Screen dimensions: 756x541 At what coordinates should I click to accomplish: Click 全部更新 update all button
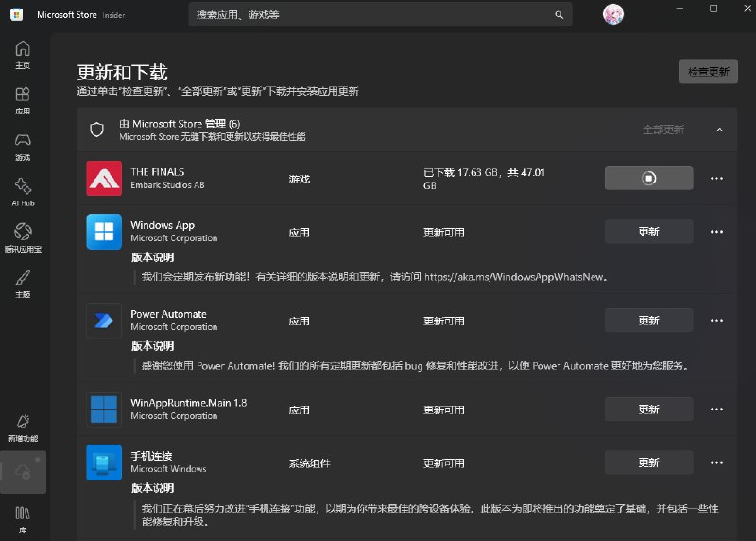pos(663,130)
